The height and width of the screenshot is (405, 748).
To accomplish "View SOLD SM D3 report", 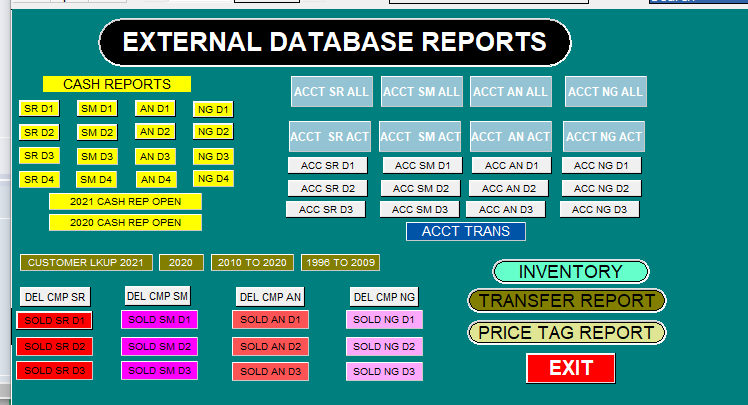I will point(159,371).
